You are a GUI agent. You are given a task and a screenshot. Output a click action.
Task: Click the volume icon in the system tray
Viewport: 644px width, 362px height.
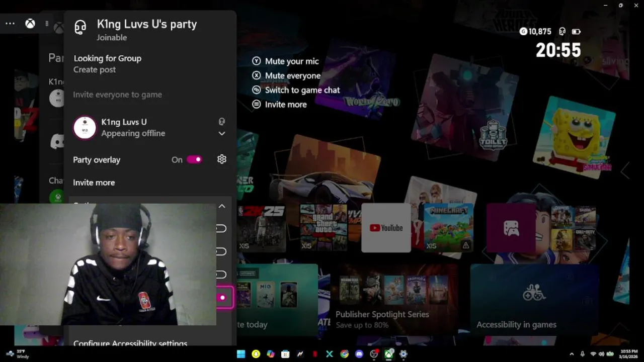(601, 354)
